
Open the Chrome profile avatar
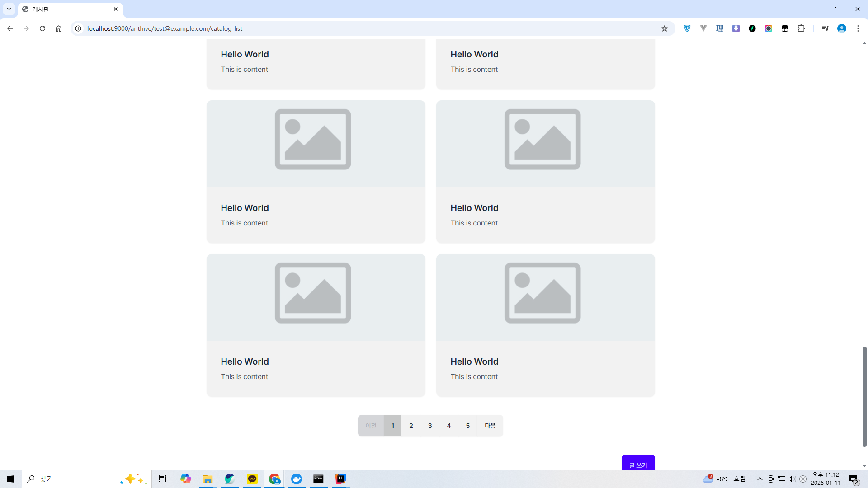tap(841, 28)
